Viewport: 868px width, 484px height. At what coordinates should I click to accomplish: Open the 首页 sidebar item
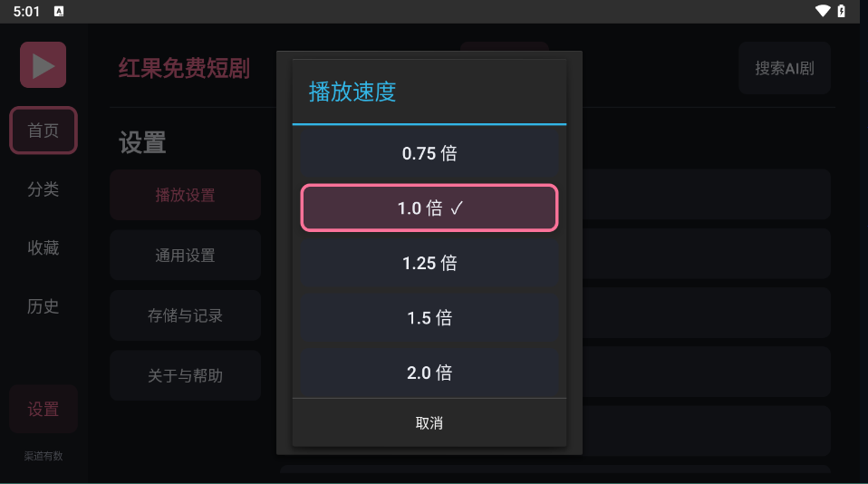(43, 131)
